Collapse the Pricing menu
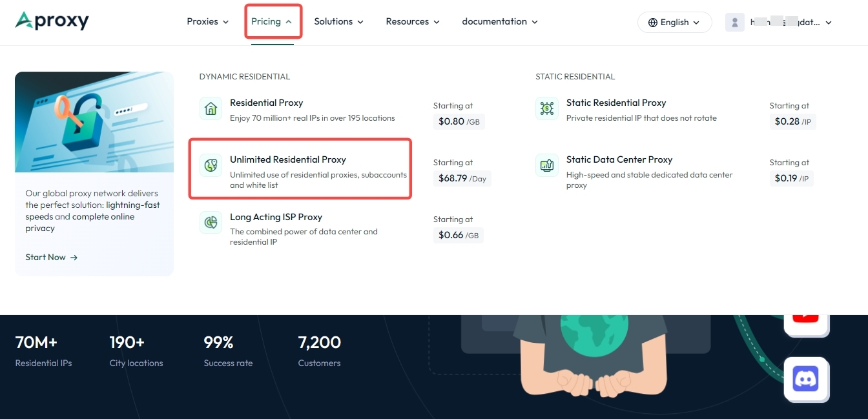This screenshot has width=868, height=419. (x=271, y=21)
